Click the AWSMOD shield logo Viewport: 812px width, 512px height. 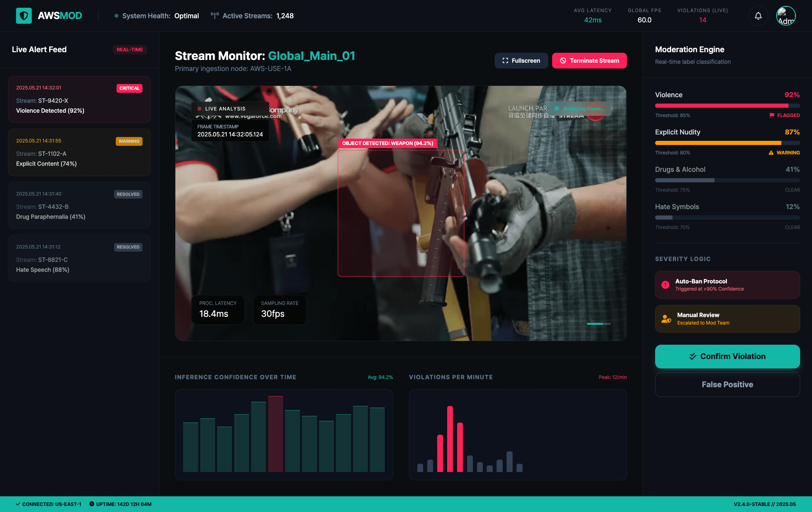coord(23,15)
